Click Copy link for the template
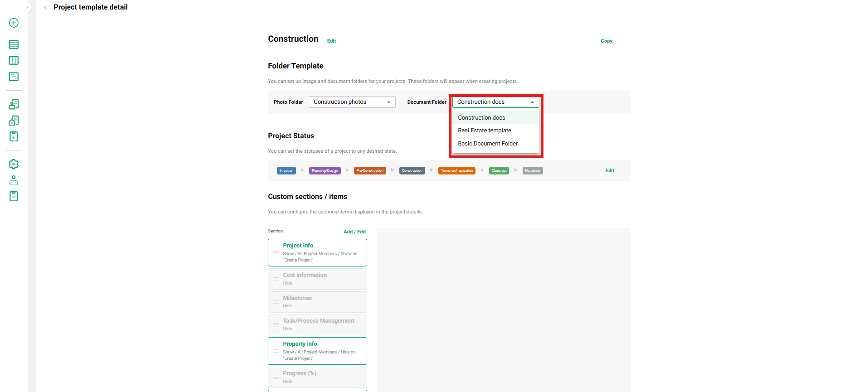This screenshot has width=868, height=392. (x=606, y=41)
